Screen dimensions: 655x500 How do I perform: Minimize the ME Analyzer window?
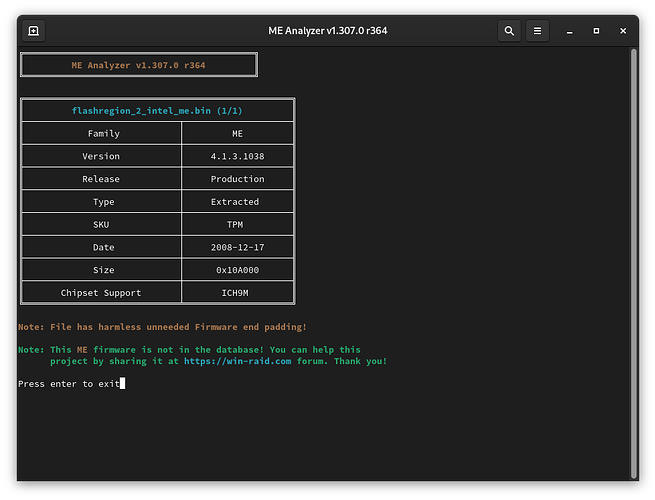(x=569, y=31)
